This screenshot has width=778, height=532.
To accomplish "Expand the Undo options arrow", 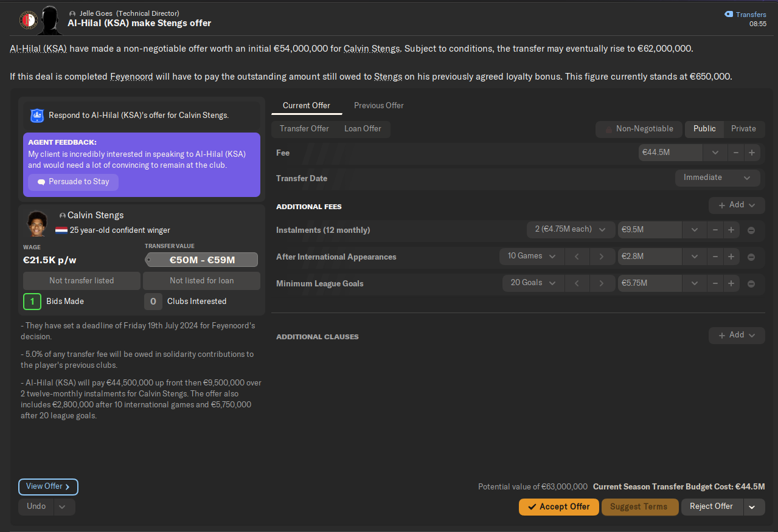I will [64, 506].
